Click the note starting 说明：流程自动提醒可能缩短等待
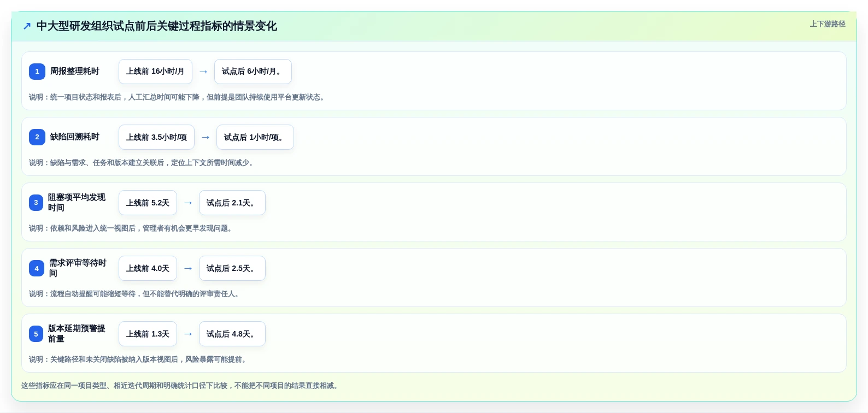 point(136,294)
